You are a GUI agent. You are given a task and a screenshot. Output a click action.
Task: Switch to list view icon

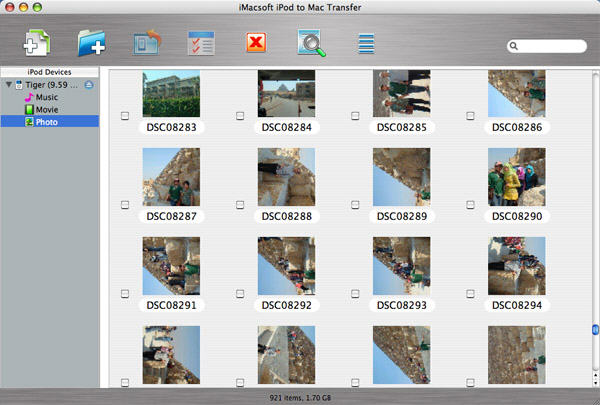pos(366,43)
